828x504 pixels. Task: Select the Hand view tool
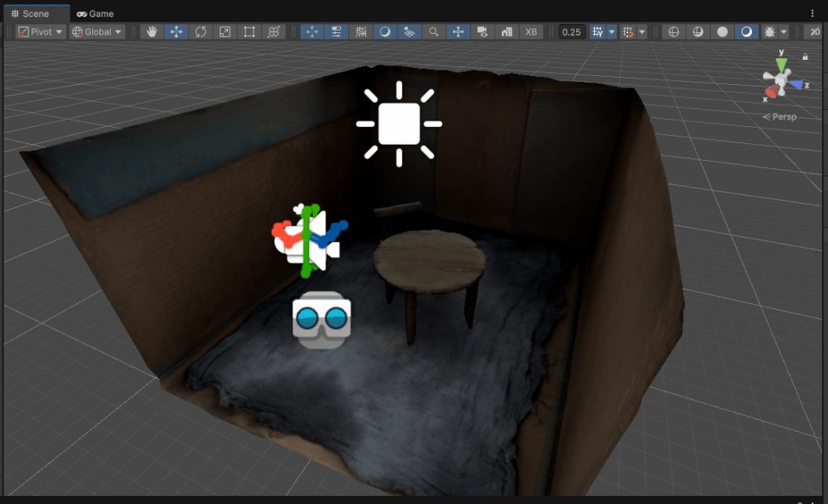point(152,32)
